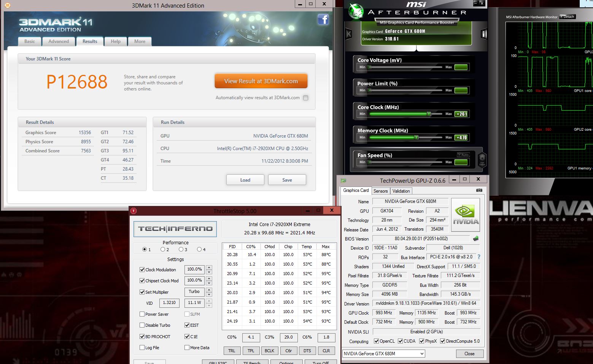Image resolution: width=593 pixels, height=364 pixels.
Task: Select Performance profile 1 in ThrottleStop
Action: 144,249
